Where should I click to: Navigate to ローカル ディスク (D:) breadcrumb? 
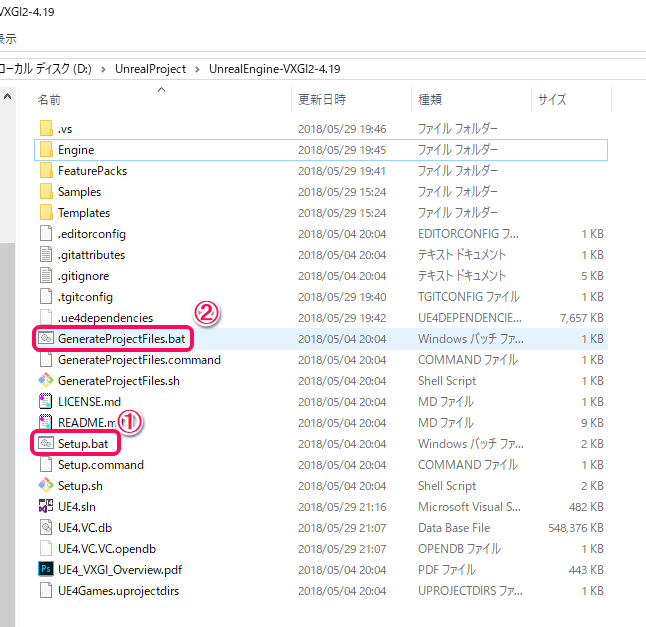(x=45, y=69)
